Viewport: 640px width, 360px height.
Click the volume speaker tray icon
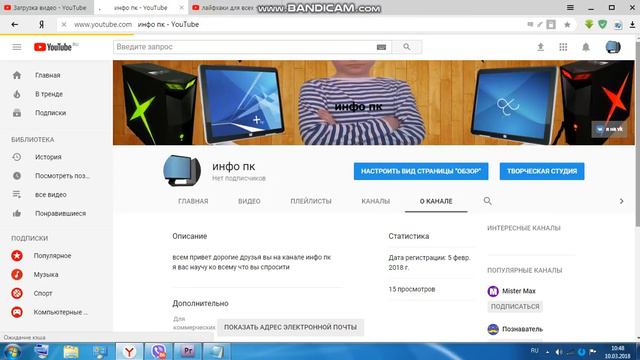click(x=558, y=352)
